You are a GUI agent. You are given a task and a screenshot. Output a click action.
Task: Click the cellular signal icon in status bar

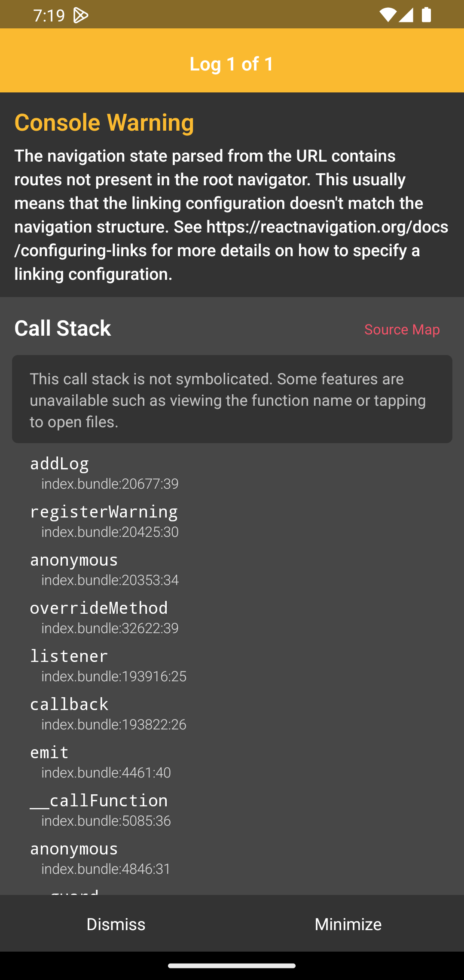pyautogui.click(x=406, y=14)
